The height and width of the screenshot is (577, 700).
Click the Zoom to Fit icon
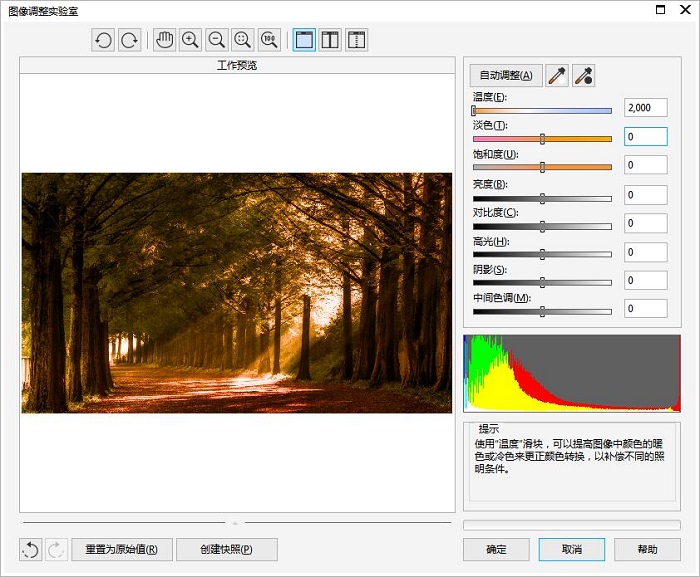(243, 40)
